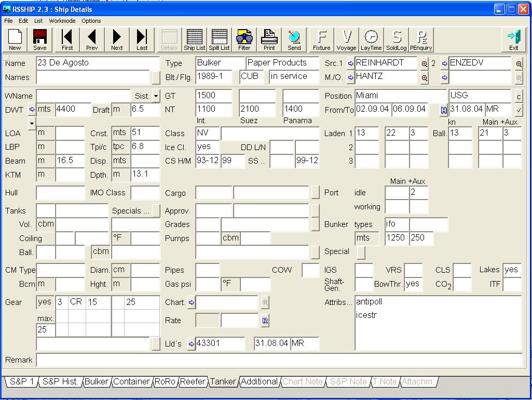Viewport: 532px width, 400px height.
Task: Click the arrow icon beside Lld's
Action: [192, 344]
